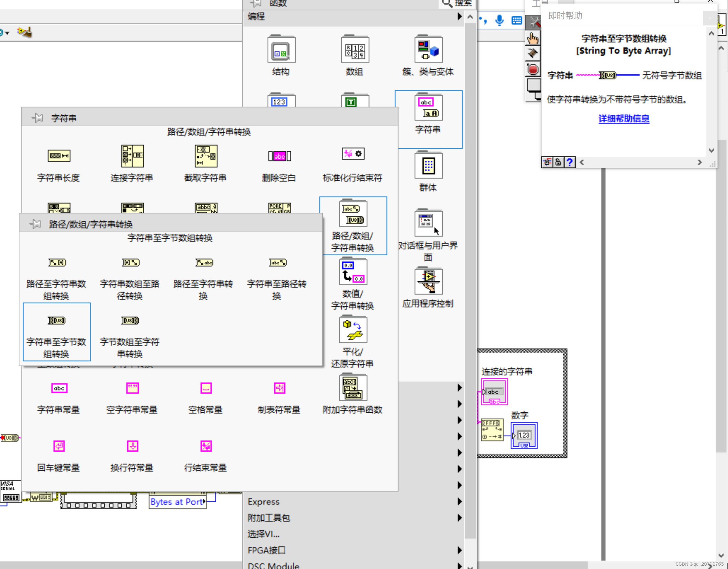Open the Array (数组) palette
This screenshot has width=728, height=569.
pyautogui.click(x=355, y=50)
